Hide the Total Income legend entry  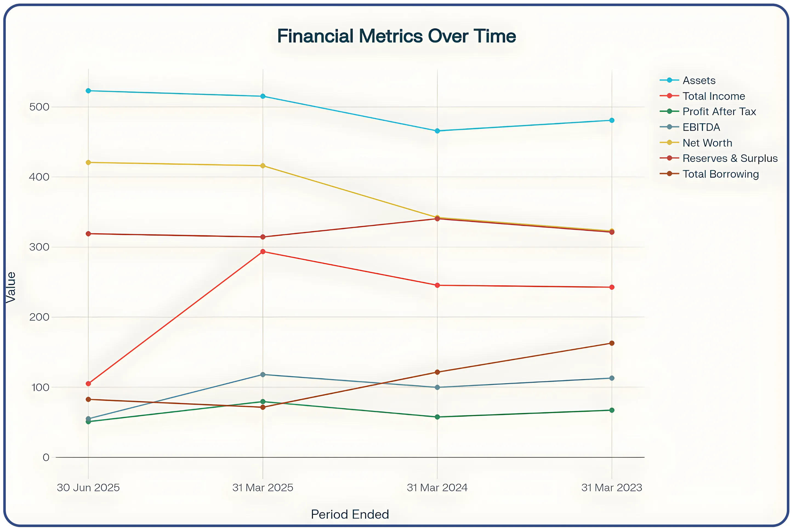pos(713,96)
